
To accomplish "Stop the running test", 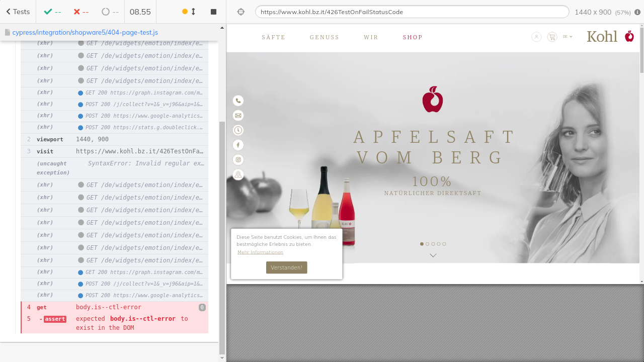I will [213, 12].
